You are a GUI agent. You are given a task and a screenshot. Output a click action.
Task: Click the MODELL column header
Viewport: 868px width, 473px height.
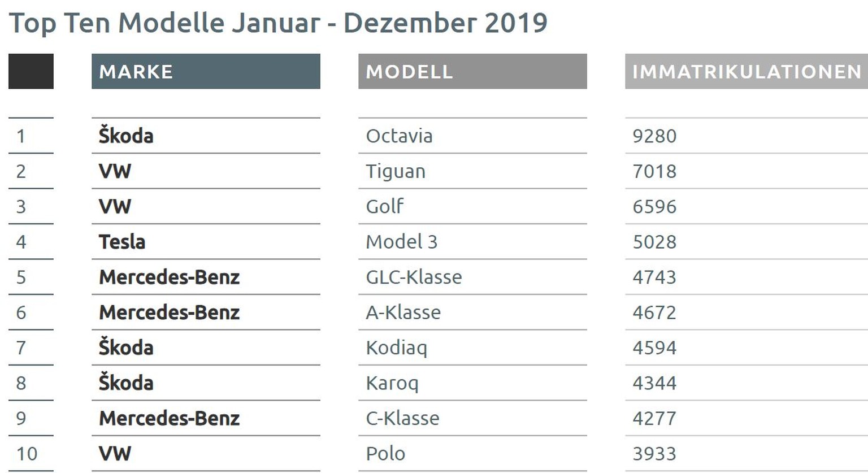472,72
